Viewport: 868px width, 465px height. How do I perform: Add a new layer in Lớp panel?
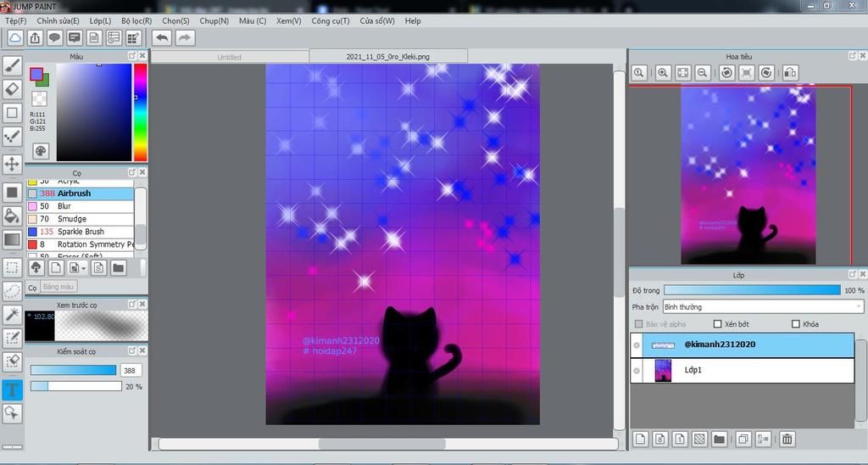(641, 440)
